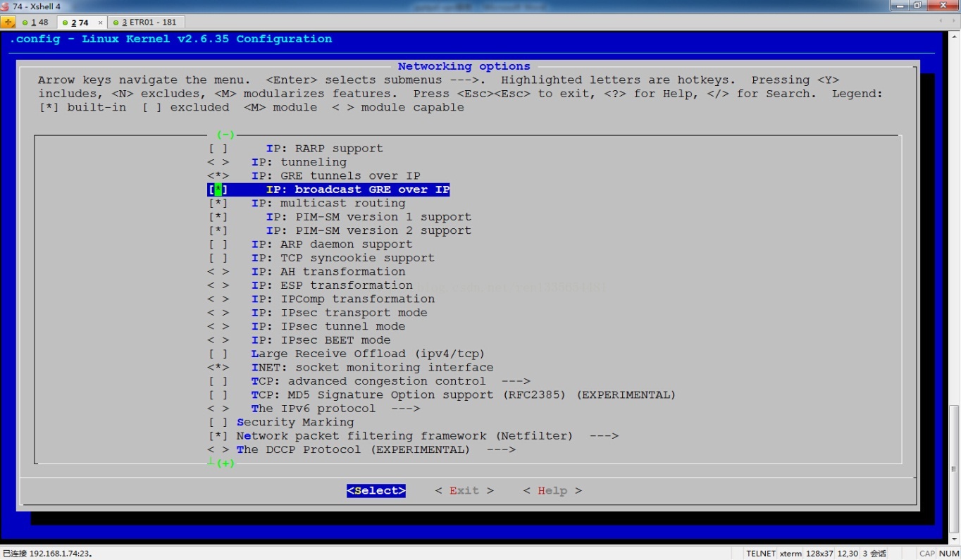The image size is (961, 560).
Task: Toggle 'IP: TCP syncookie support' checkbox
Action: (218, 258)
